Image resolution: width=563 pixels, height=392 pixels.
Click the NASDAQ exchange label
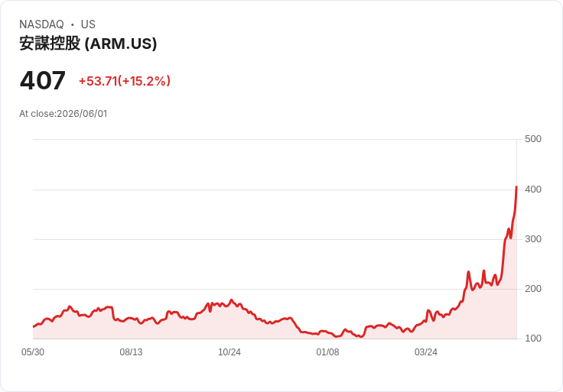coord(41,24)
